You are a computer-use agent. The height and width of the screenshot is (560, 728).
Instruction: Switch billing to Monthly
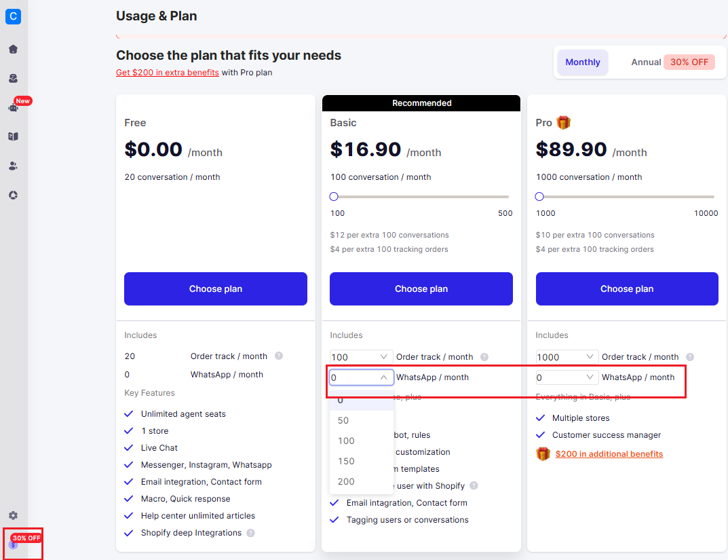tap(583, 62)
